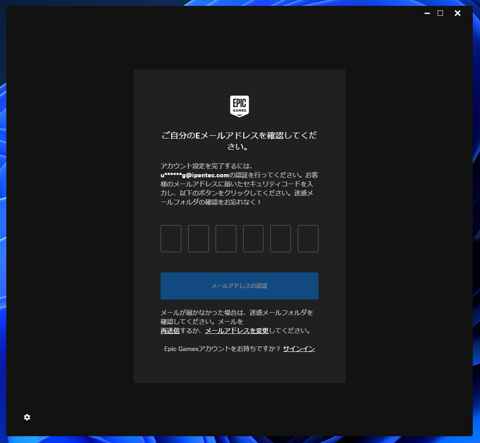Click the text Epic Gamesアカウントをお持ちですか？
Viewport: 480px width, 443px height.
222,349
